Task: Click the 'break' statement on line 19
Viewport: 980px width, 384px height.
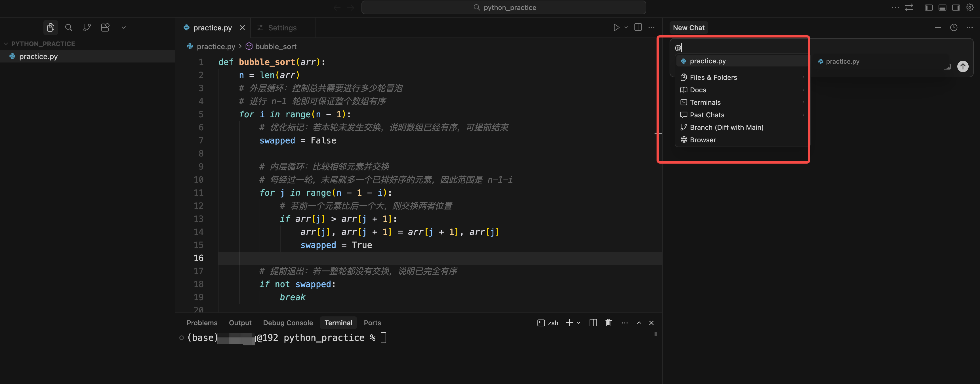Action: coord(292,297)
